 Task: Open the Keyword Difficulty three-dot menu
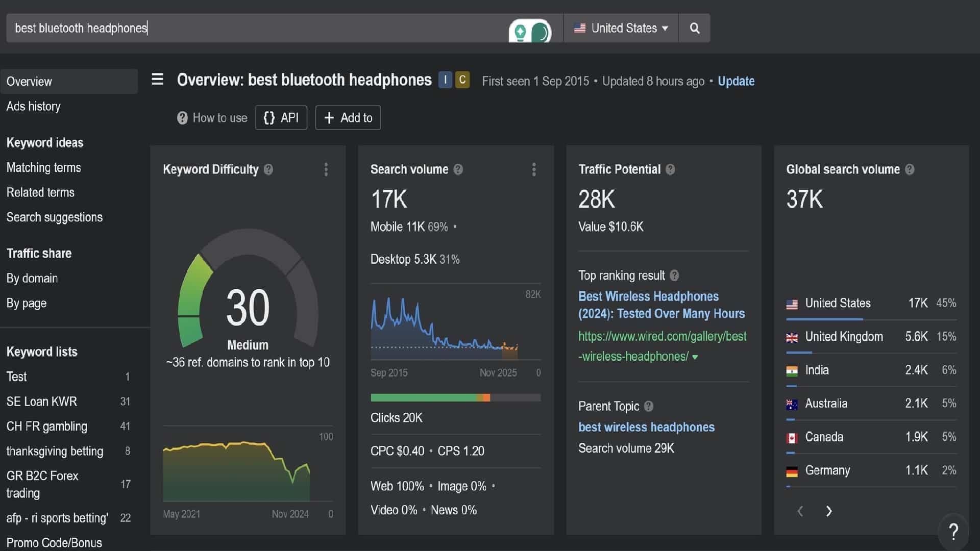coord(326,169)
